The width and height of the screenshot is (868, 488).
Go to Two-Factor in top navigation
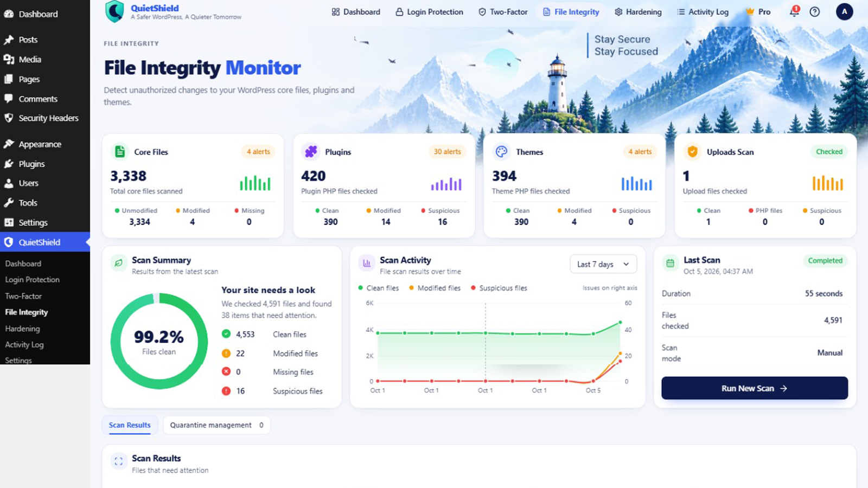tap(503, 12)
